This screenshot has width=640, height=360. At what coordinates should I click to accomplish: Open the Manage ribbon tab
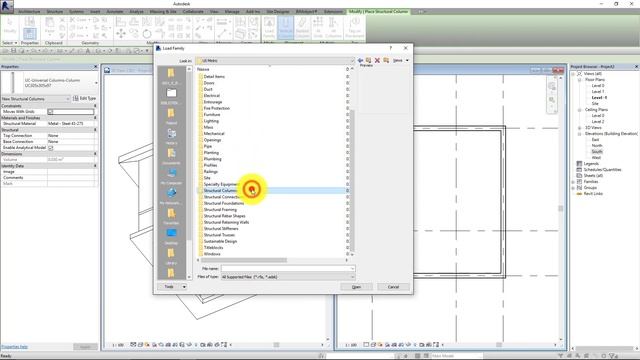(232, 12)
